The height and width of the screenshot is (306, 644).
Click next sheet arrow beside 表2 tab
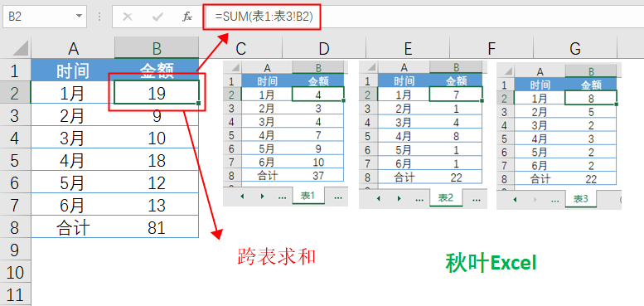coord(399,198)
